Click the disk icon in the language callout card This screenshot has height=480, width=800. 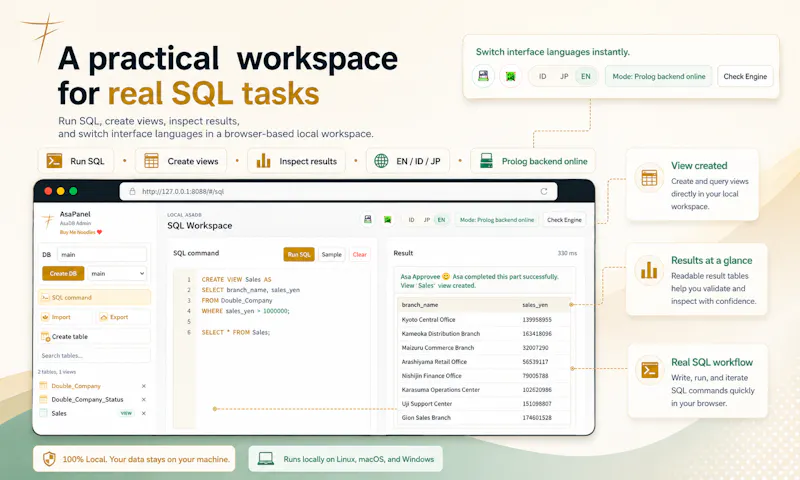(x=483, y=77)
